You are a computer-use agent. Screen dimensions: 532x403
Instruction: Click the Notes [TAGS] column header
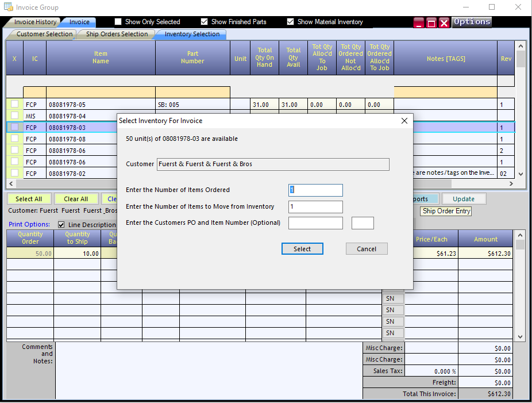[445, 57]
